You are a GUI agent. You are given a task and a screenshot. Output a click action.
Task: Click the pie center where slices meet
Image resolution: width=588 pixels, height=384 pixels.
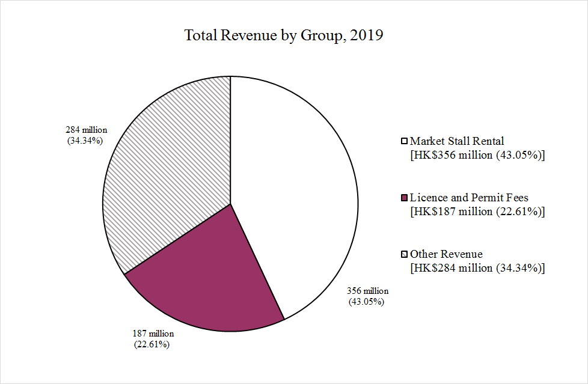coord(230,204)
